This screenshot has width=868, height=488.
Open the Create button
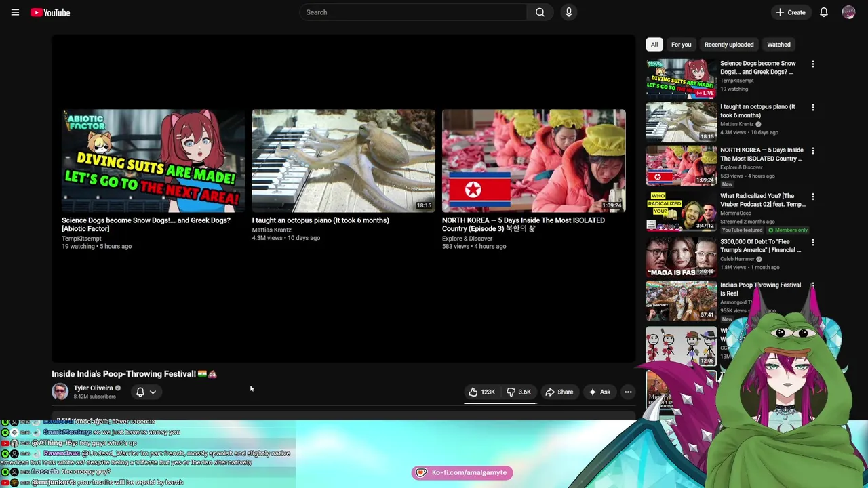[791, 12]
